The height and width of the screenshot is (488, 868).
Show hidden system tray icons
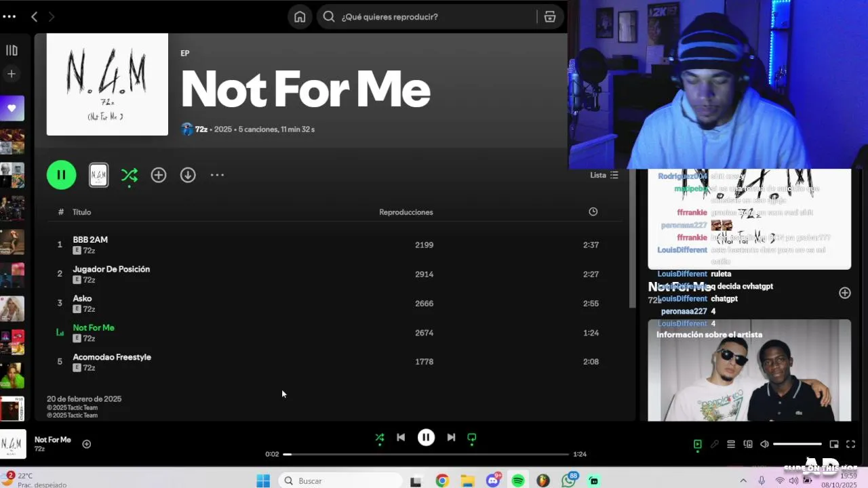[x=743, y=481]
